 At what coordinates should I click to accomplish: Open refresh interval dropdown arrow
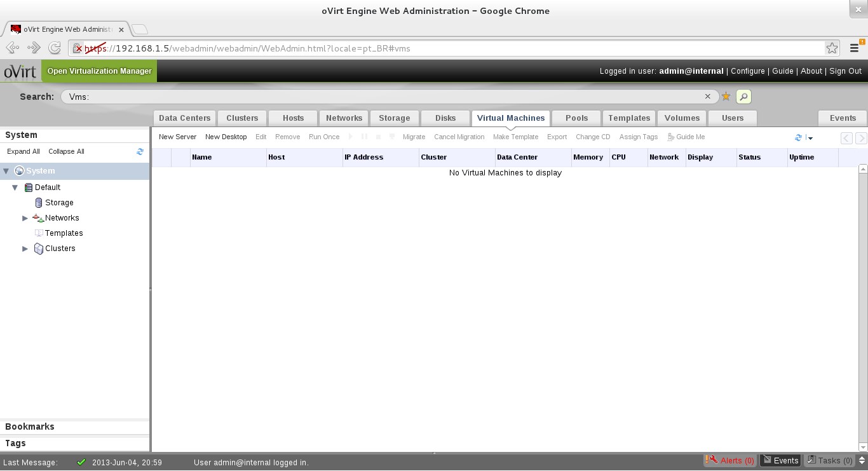coord(810,138)
